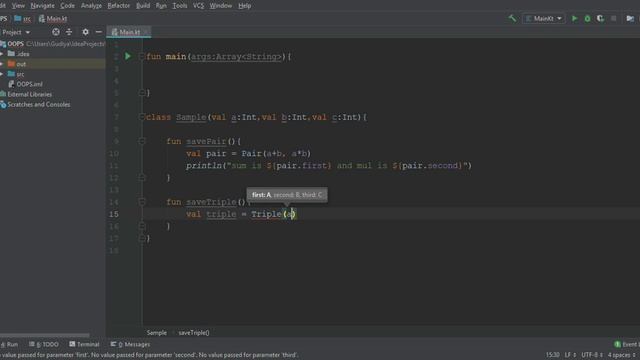Click the println statement on line 11

pos(329,166)
